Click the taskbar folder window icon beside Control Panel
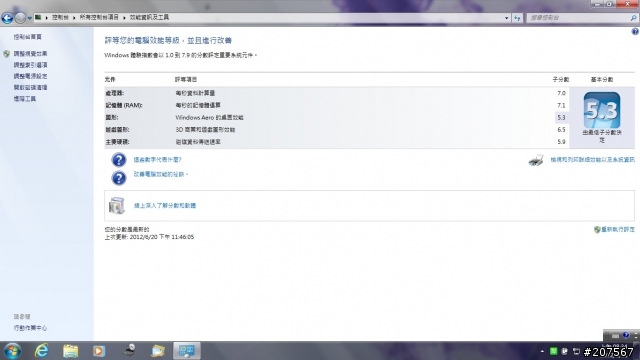The image size is (640, 360). coord(158,351)
